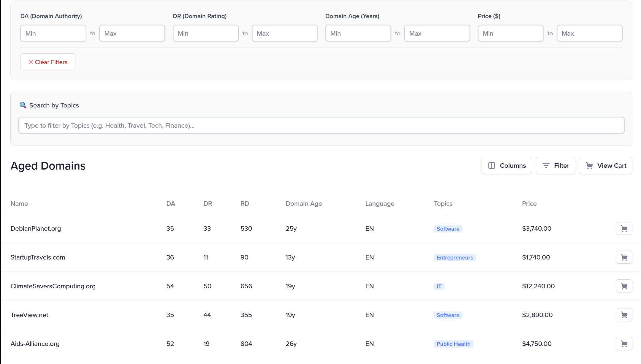Add ClimateSaversComputing.org to cart
Screen dimensions: 641x364
pos(624,286)
